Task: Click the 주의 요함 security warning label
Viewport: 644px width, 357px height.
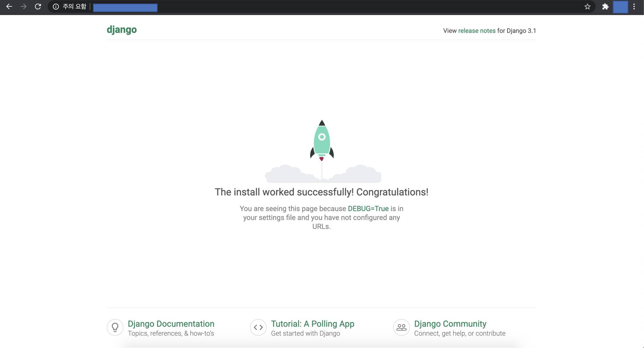Action: (x=75, y=7)
